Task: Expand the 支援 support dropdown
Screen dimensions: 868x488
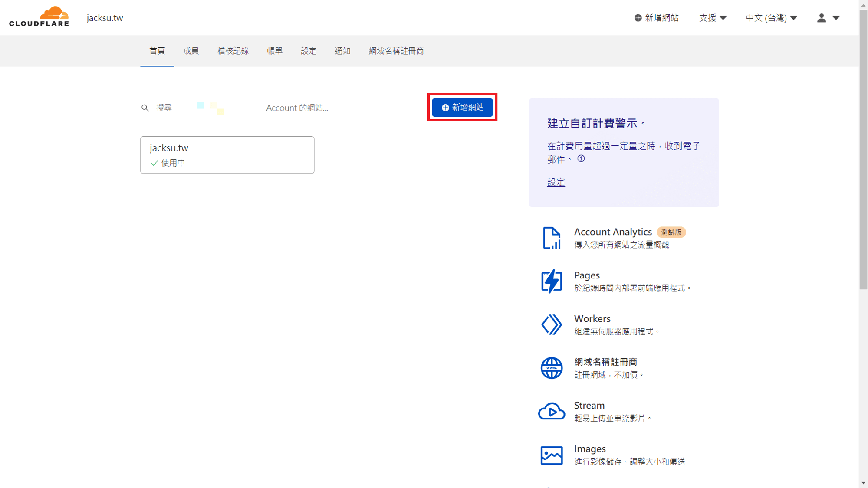Action: [x=713, y=18]
